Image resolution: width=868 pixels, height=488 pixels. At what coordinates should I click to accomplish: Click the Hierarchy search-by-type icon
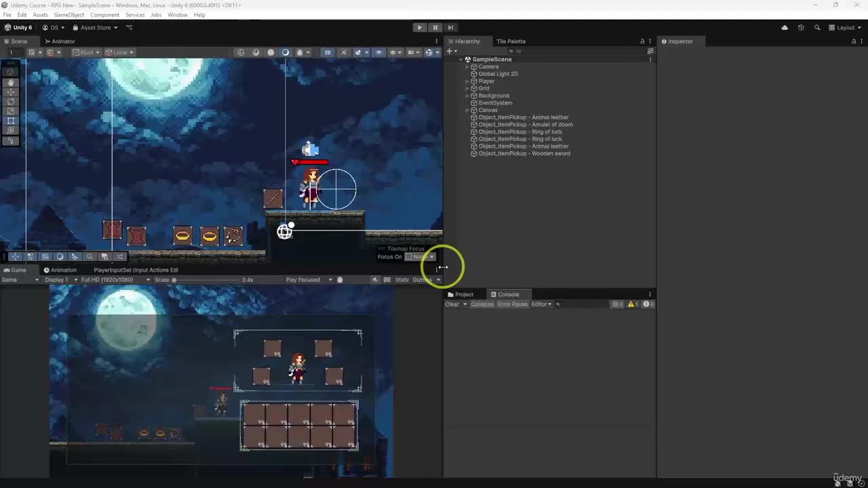coord(650,51)
